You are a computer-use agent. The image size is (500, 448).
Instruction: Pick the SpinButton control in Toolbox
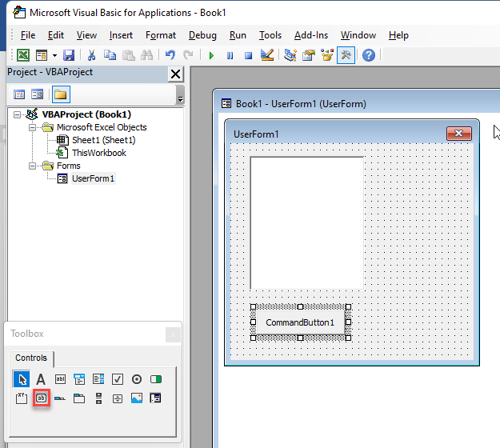118,398
